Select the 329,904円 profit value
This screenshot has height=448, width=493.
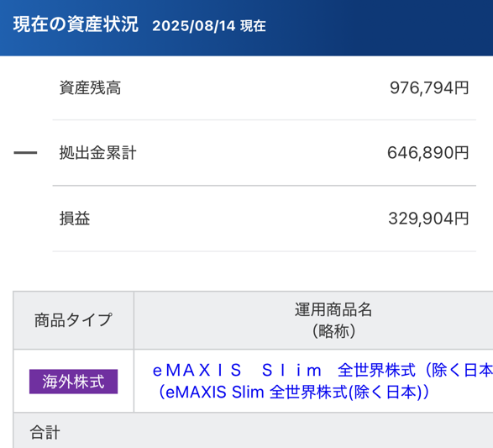coord(428,219)
